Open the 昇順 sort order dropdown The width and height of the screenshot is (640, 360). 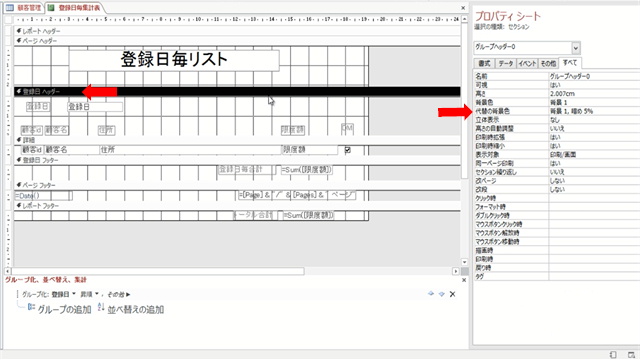97,294
